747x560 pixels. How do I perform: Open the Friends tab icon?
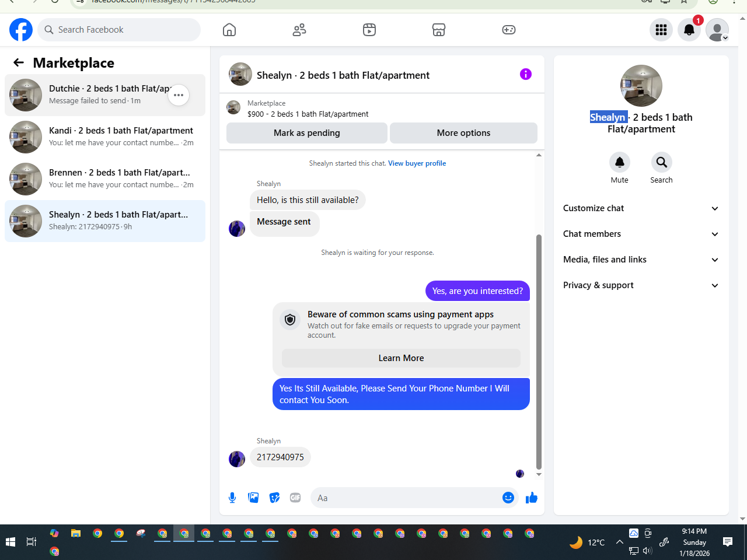(x=299, y=30)
